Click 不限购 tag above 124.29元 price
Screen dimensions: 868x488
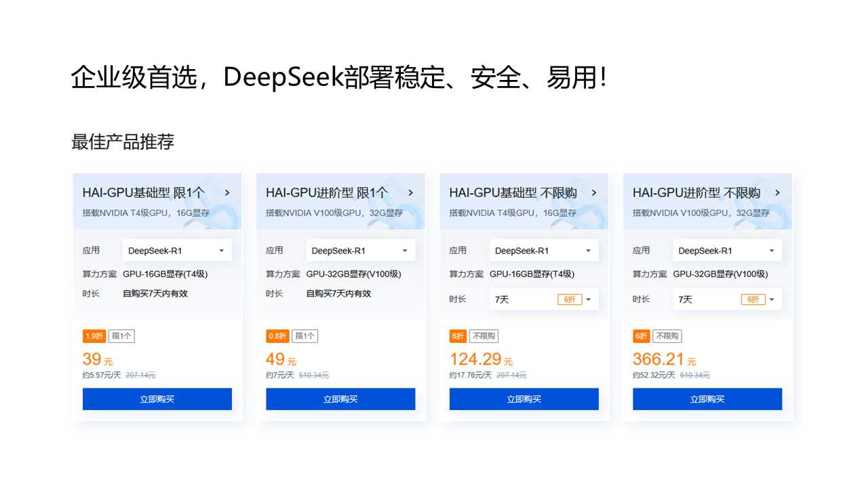pyautogui.click(x=484, y=336)
